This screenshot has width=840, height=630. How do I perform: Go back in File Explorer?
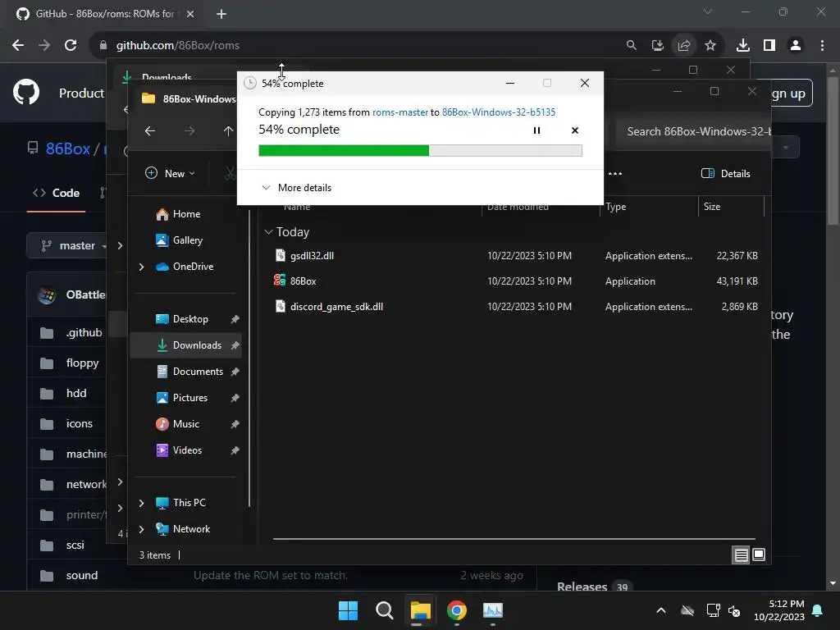(150, 130)
